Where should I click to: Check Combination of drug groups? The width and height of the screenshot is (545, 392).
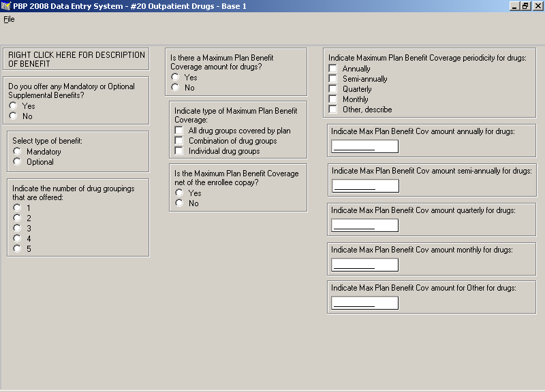(x=178, y=141)
